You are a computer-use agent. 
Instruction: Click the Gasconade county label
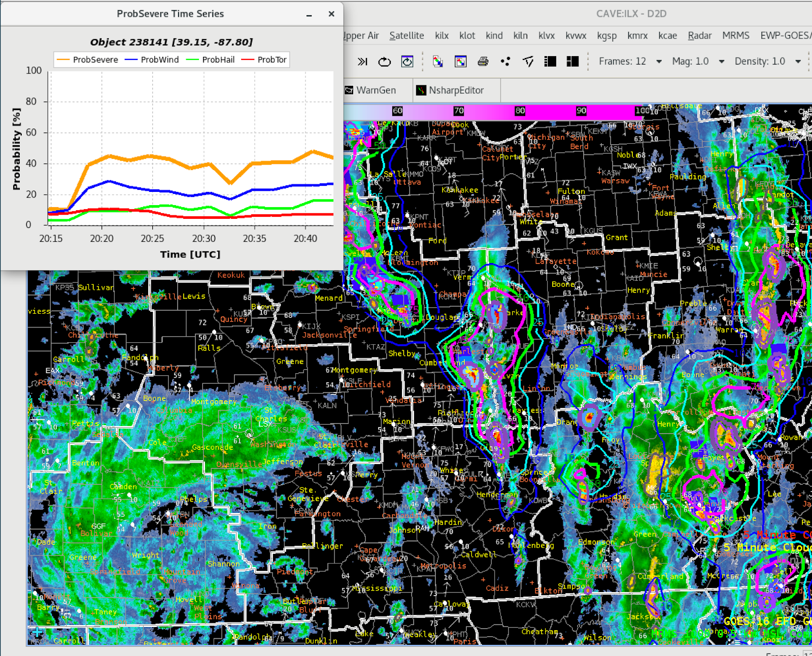[212, 447]
